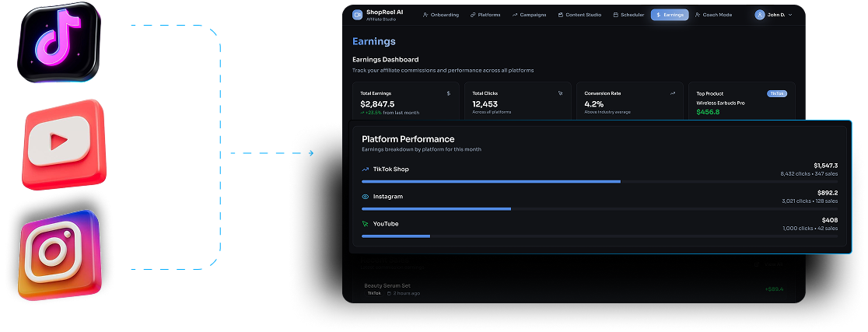
Task: Click the green cursor icon beside YouTube
Action: 366,224
